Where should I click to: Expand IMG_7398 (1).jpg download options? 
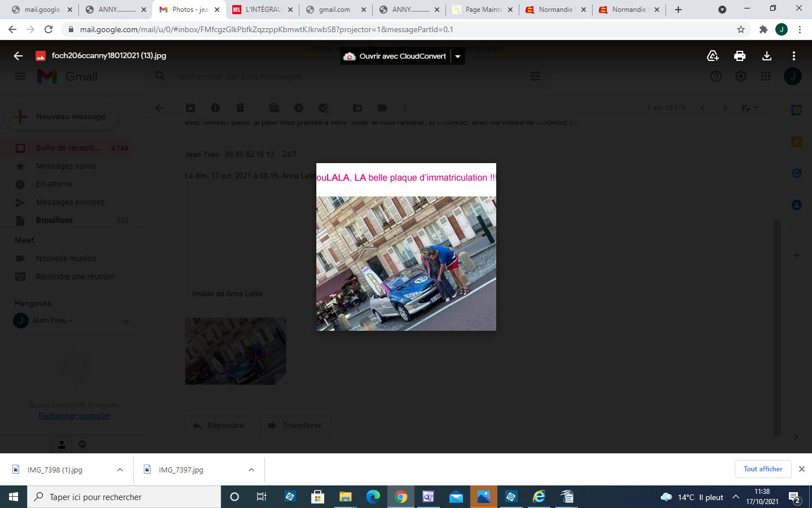tap(120, 470)
